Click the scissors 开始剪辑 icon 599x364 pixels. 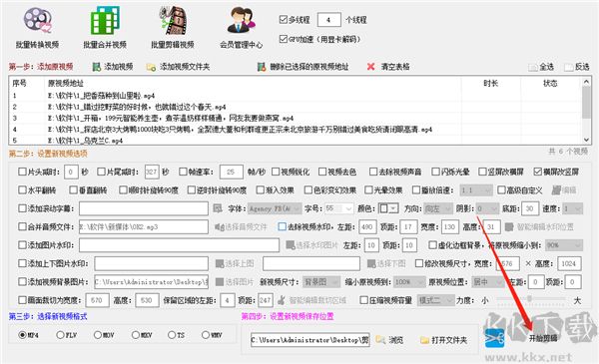pyautogui.click(x=494, y=338)
